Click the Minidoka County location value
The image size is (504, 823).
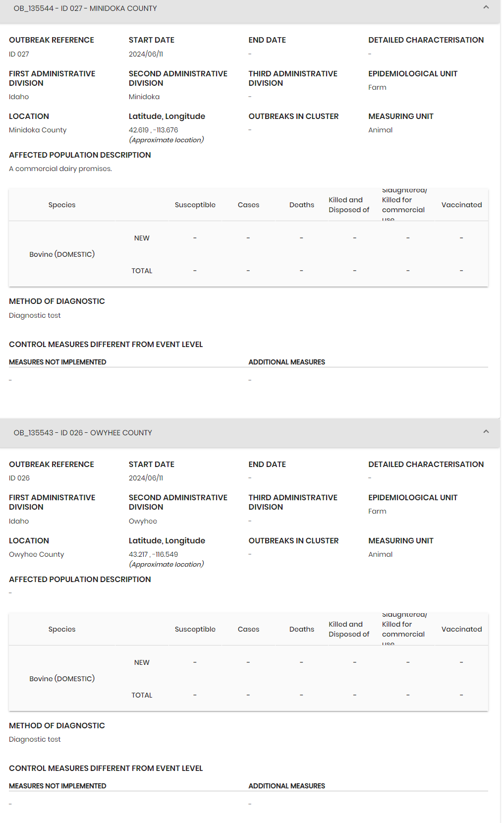(38, 130)
